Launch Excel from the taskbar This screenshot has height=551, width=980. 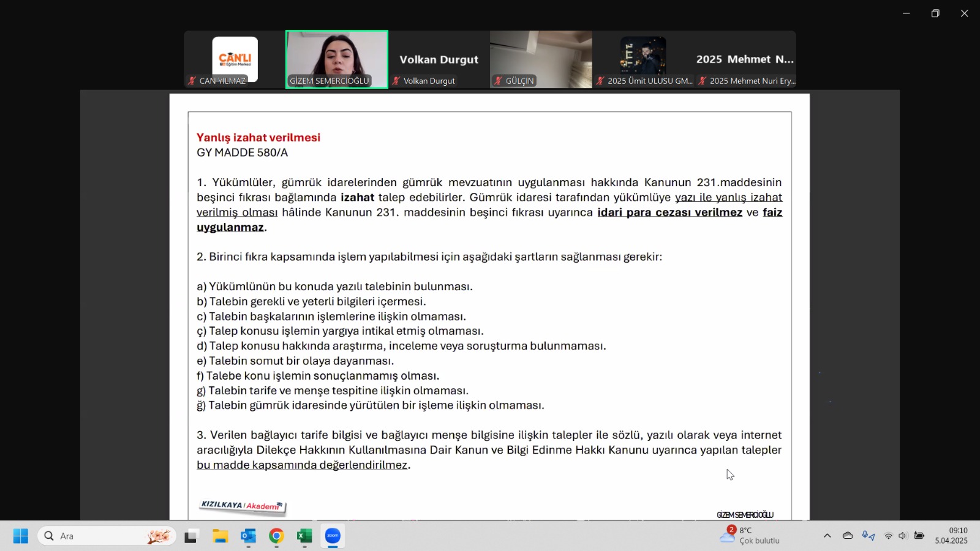[304, 536]
